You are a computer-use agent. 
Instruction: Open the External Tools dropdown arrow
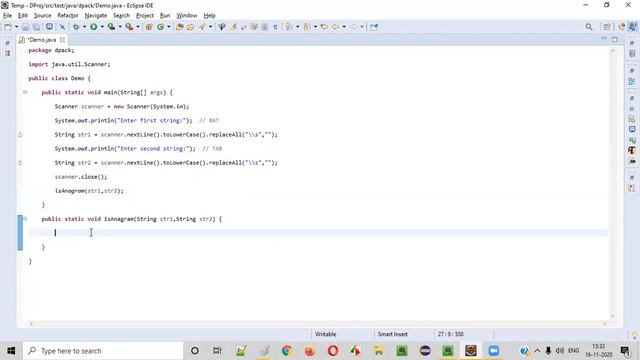(138, 27)
